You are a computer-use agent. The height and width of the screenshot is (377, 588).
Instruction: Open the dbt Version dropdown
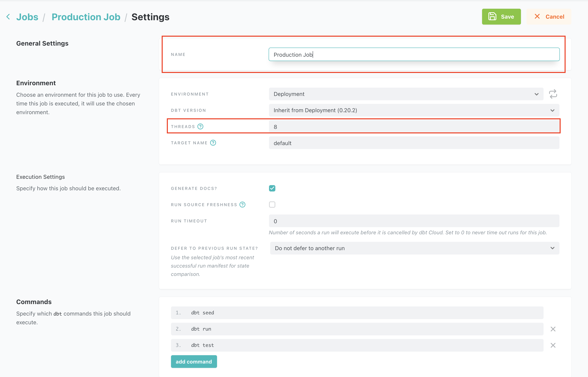coord(414,110)
